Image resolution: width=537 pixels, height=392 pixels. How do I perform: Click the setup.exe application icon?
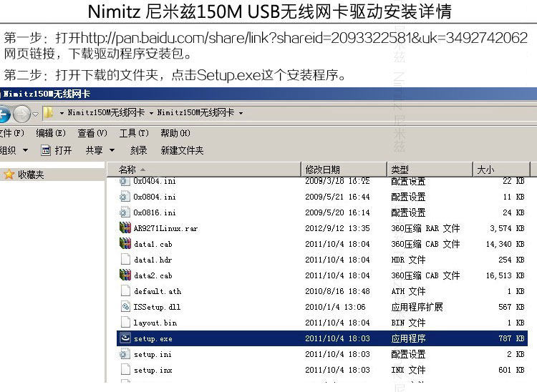coord(125,338)
